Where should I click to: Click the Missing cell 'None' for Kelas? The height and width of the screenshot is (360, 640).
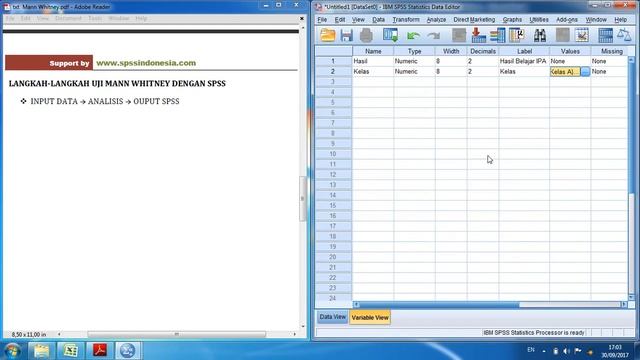pos(609,71)
